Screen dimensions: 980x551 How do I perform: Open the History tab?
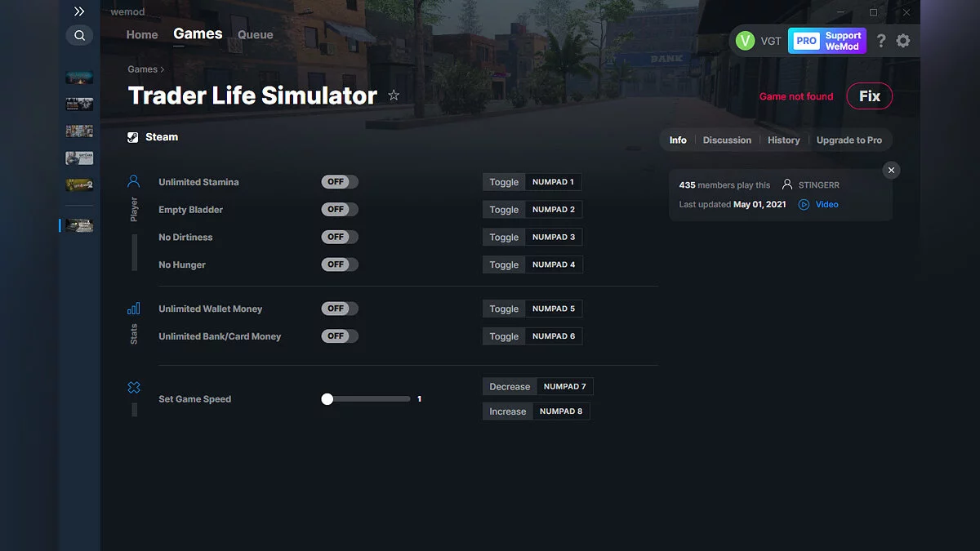tap(783, 140)
